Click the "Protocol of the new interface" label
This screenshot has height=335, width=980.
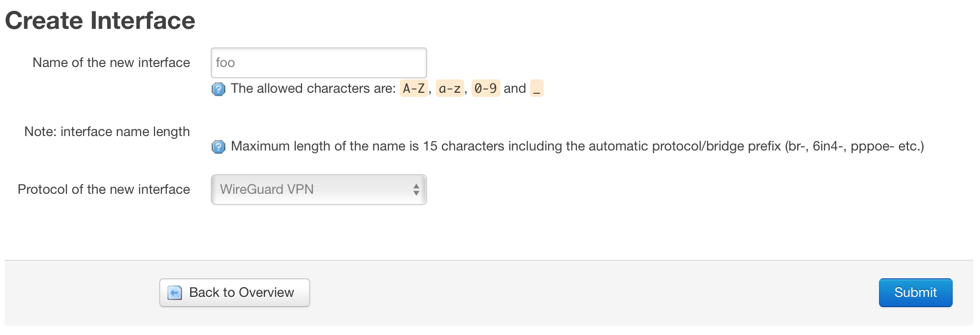(x=104, y=190)
